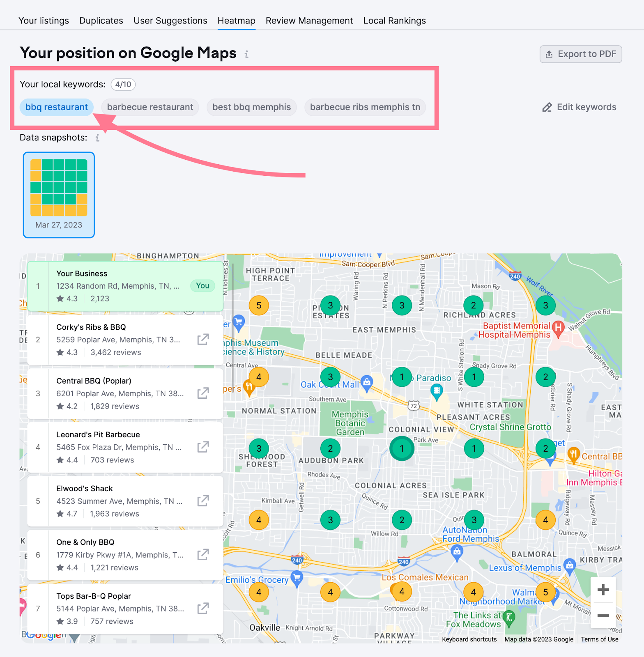644x657 pixels.
Task: Click '3,462 reviews' for Corky's
Action: (116, 352)
